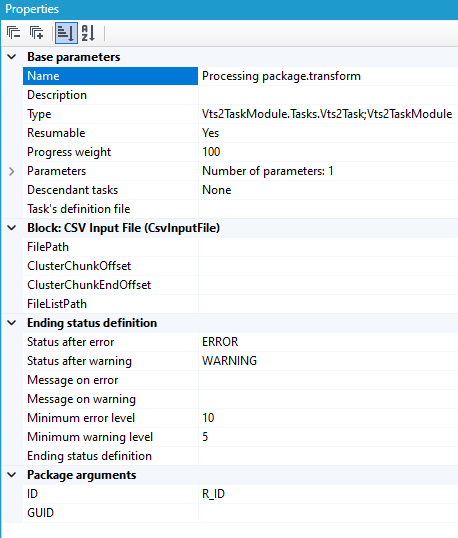Select the Status after error label
458x538 pixels.
(70, 342)
